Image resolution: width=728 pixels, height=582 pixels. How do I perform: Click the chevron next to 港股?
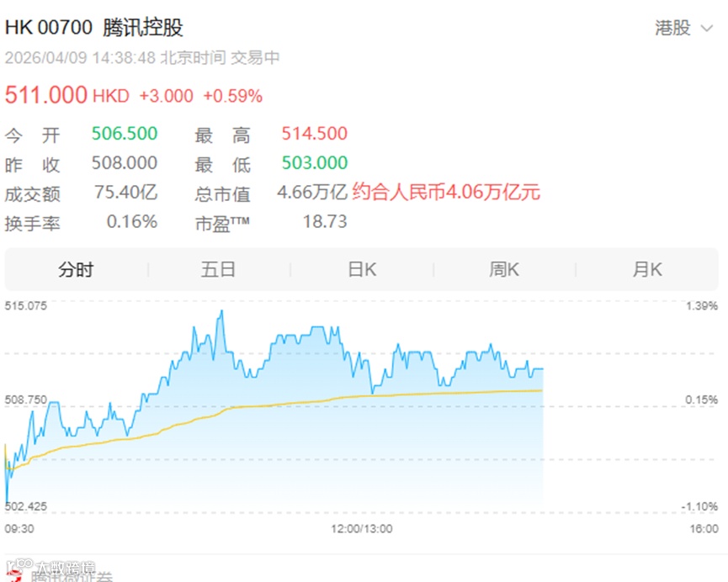pyautogui.click(x=707, y=29)
